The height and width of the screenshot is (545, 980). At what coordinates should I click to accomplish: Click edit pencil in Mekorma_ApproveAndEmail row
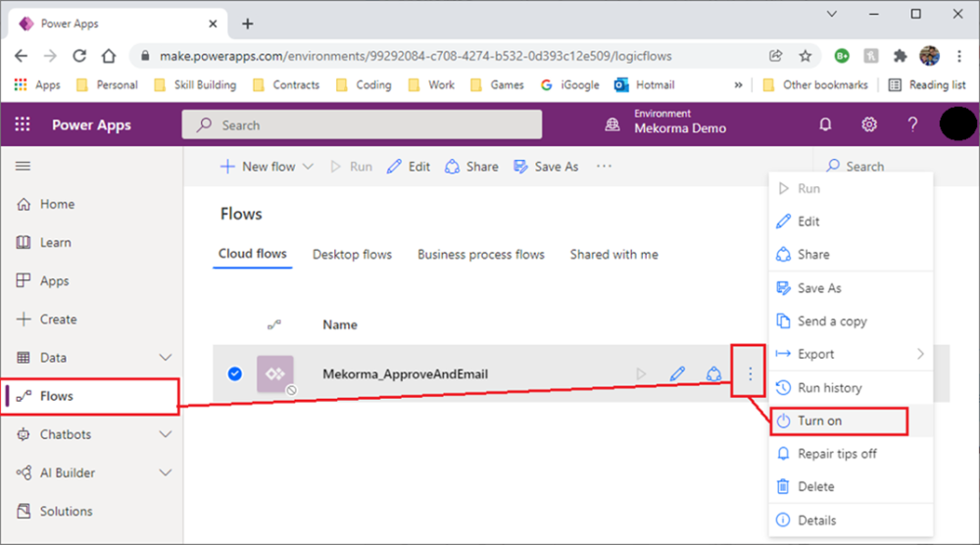pos(677,373)
